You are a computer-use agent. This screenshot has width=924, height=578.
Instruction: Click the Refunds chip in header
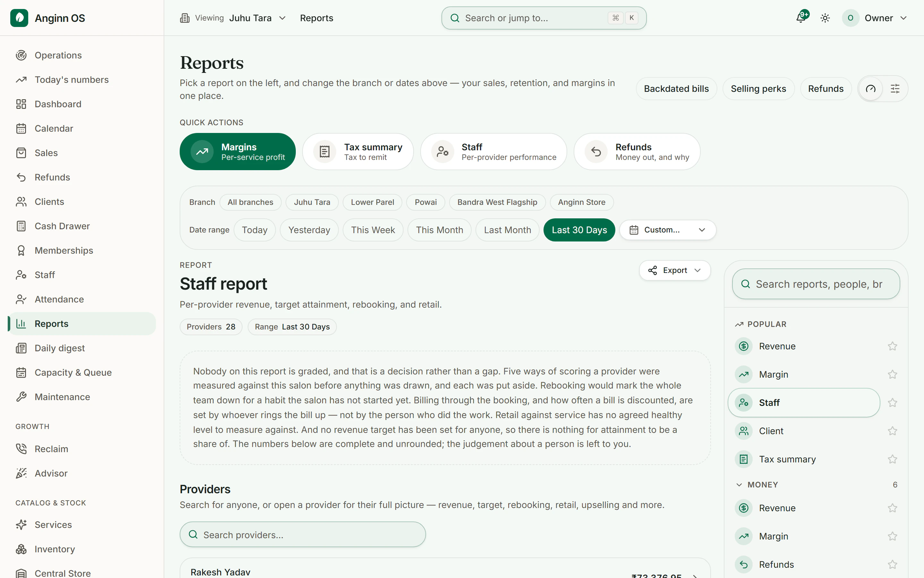826,89
